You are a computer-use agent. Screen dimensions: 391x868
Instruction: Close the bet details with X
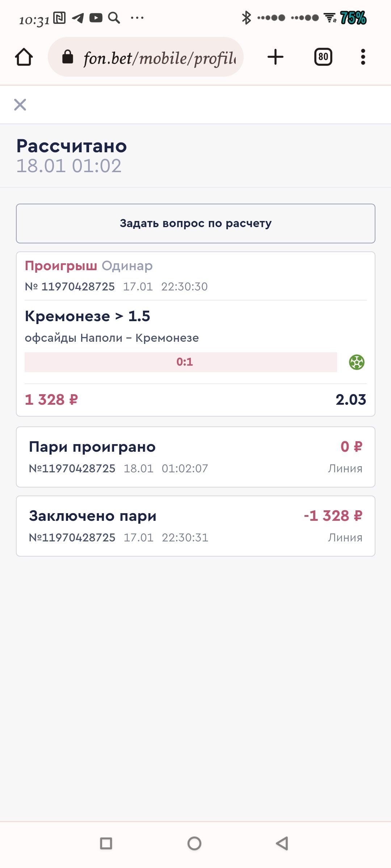[x=20, y=105]
